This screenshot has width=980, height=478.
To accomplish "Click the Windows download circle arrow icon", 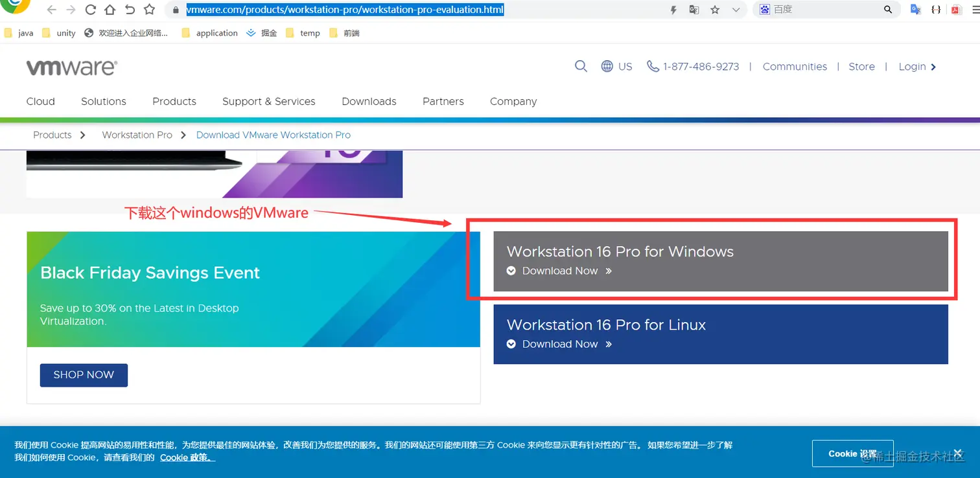I will [511, 271].
